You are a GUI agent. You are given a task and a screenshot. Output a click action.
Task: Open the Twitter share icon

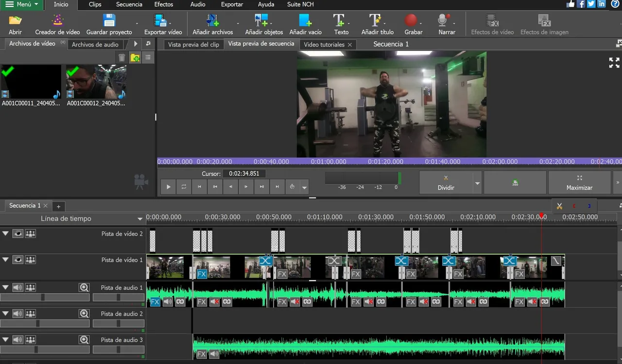pos(591,4)
